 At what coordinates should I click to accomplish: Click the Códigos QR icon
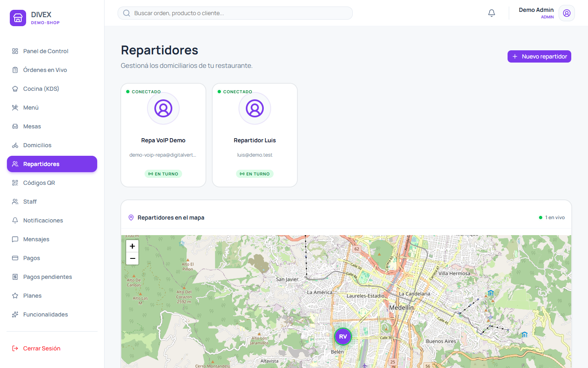15,183
